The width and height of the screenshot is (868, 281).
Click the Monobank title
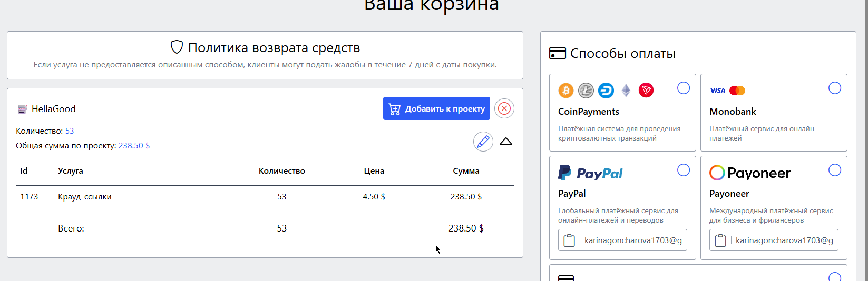pyautogui.click(x=733, y=112)
